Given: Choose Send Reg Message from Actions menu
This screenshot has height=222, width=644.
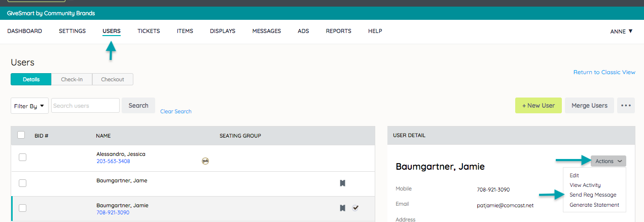Looking at the screenshot, I should click(x=593, y=195).
